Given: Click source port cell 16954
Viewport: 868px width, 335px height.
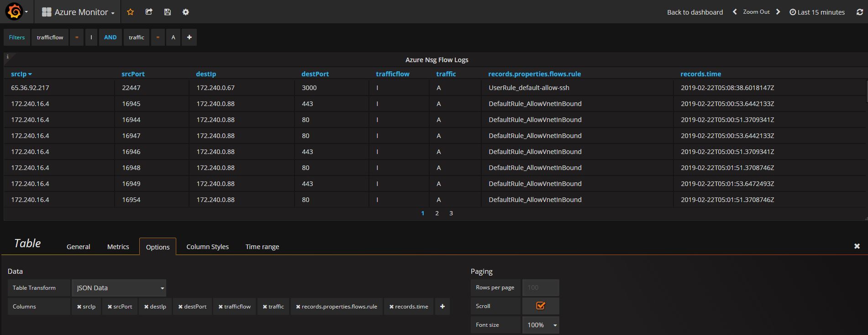Looking at the screenshot, I should pyautogui.click(x=131, y=200).
